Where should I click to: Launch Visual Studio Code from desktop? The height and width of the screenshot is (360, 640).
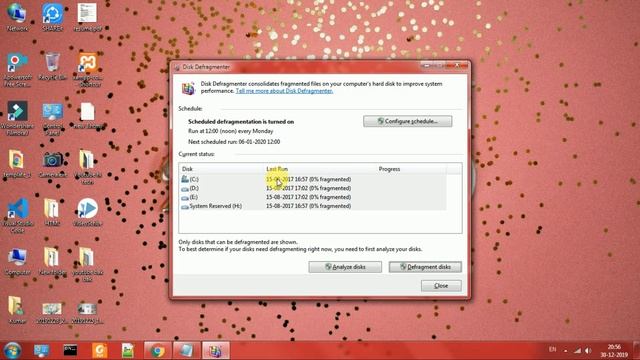[18, 216]
